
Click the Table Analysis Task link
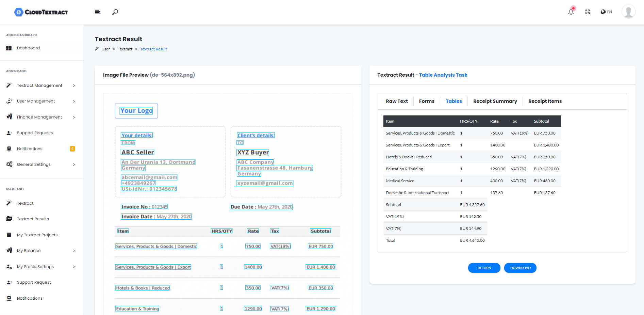pyautogui.click(x=443, y=75)
